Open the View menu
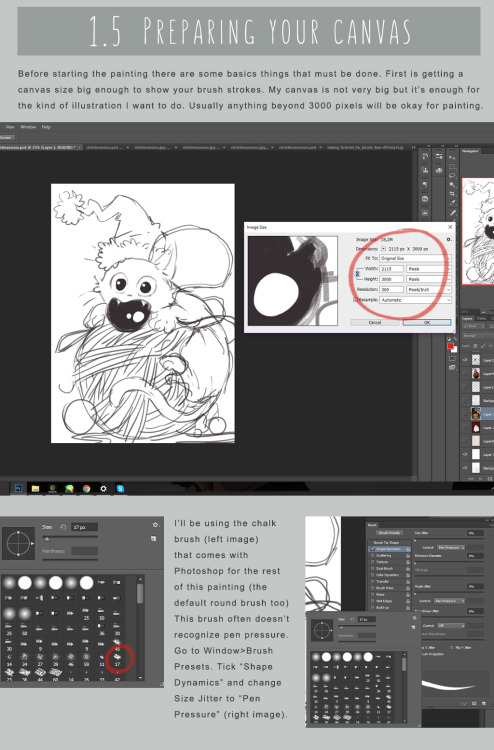Image resolution: width=494 pixels, height=750 pixels. click(x=10, y=127)
